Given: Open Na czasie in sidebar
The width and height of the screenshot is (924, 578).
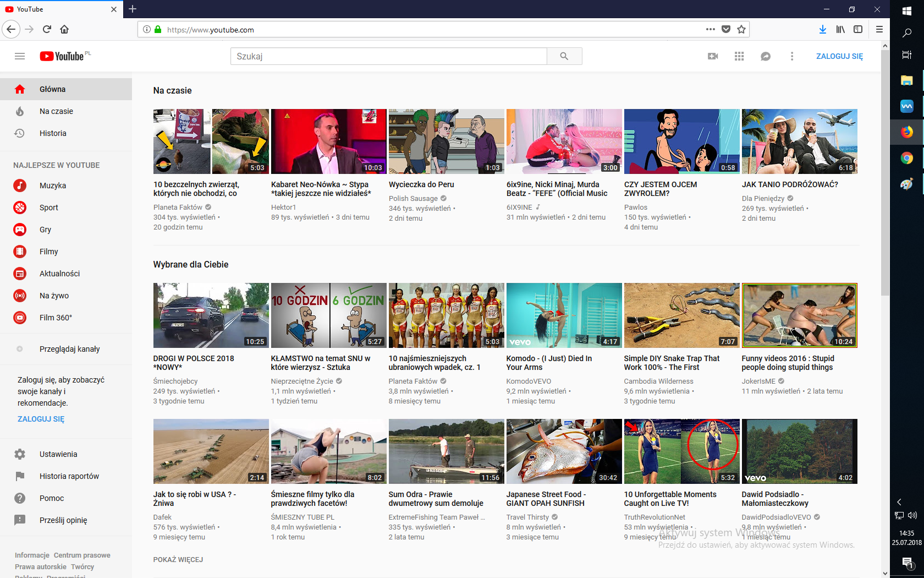Looking at the screenshot, I should point(66,111).
